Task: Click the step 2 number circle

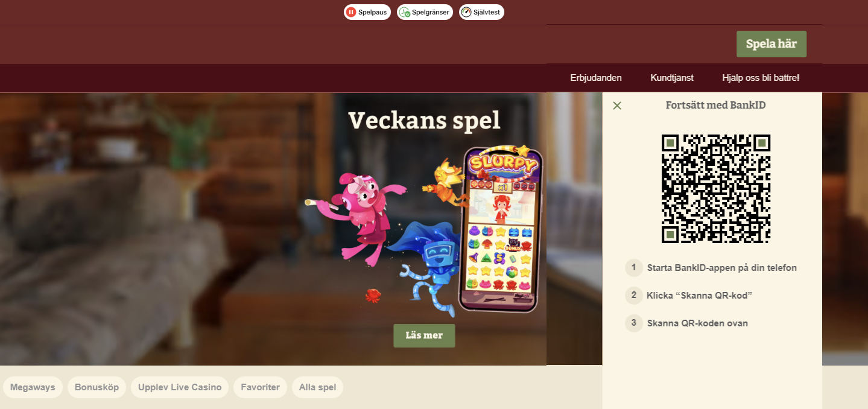Action: pyautogui.click(x=633, y=295)
